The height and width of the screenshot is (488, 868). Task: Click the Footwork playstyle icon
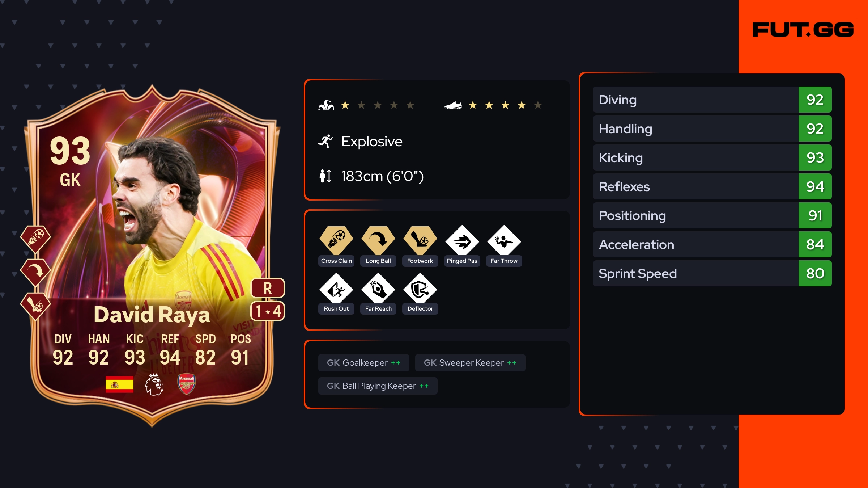420,240
